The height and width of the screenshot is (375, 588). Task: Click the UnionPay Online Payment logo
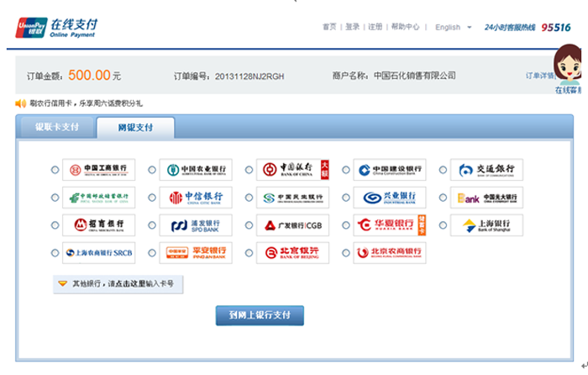point(55,28)
